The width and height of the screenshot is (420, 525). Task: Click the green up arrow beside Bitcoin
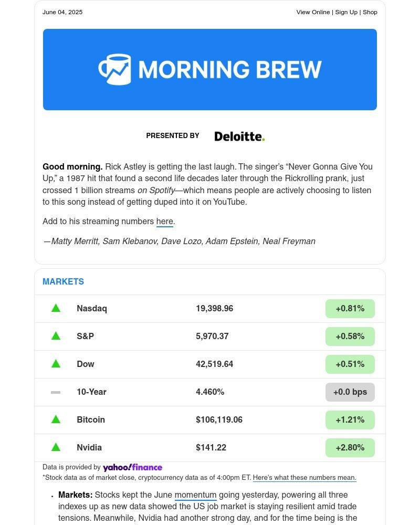click(x=56, y=419)
